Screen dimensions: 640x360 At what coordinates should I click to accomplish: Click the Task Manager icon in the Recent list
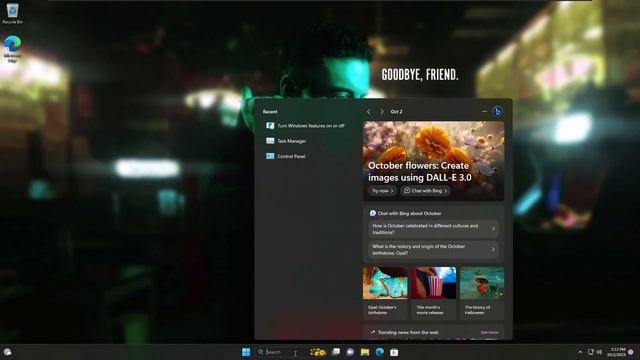[270, 141]
